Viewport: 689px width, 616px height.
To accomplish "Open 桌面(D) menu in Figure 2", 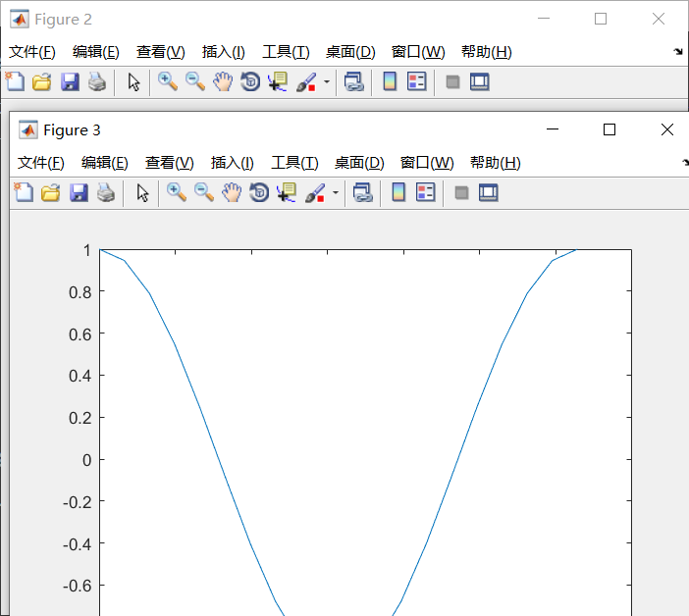I will tap(350, 52).
